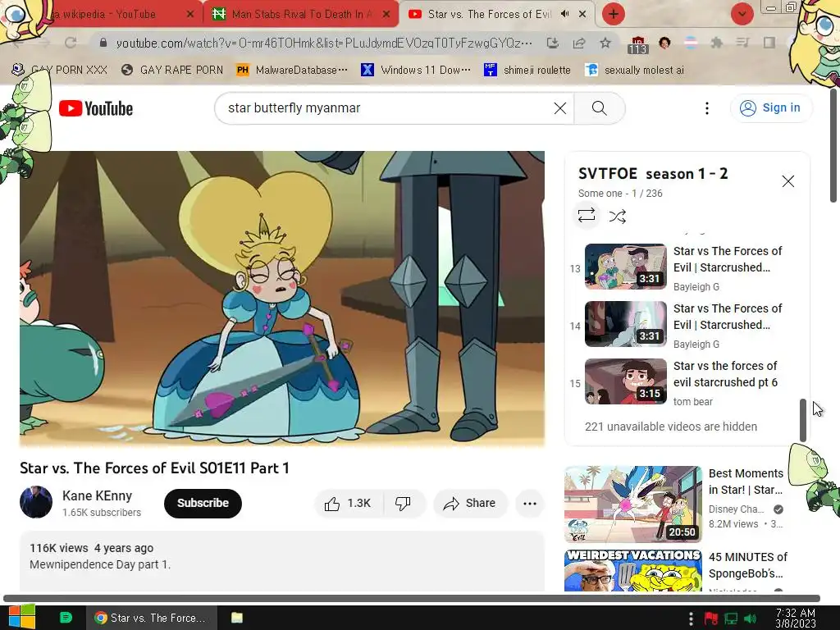Click the red flag tray icon

coord(711,619)
